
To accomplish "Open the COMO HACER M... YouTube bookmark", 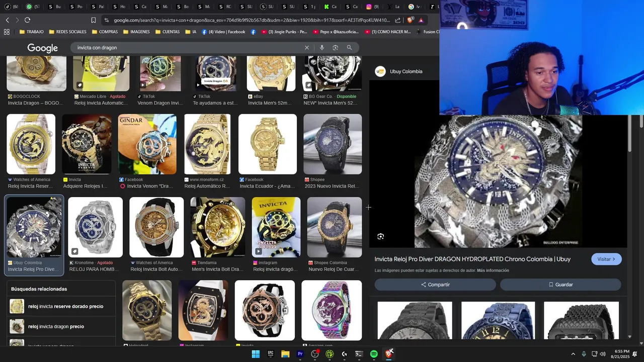I will 387,32.
